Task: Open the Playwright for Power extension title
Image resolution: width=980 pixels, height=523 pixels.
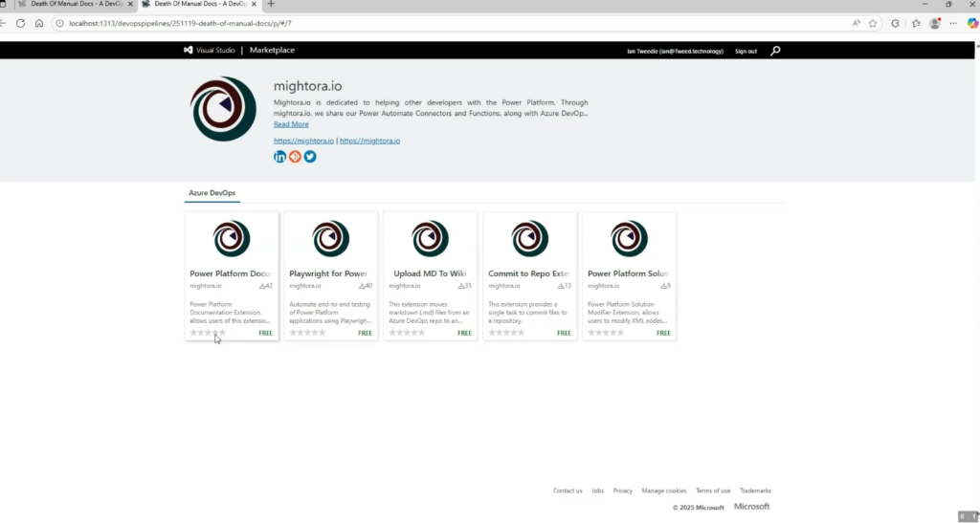Action: pyautogui.click(x=330, y=273)
